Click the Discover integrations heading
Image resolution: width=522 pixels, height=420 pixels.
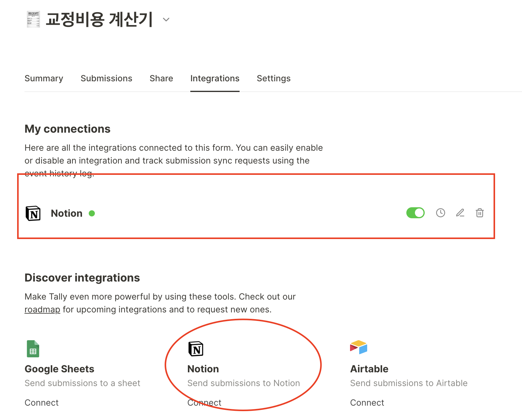(82, 278)
